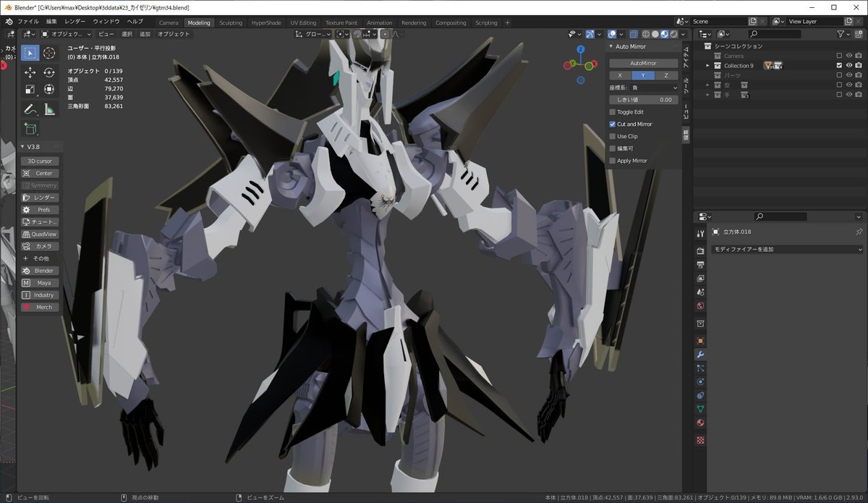Open the 座標系 coordinate dropdown
868x503 pixels.
[655, 88]
